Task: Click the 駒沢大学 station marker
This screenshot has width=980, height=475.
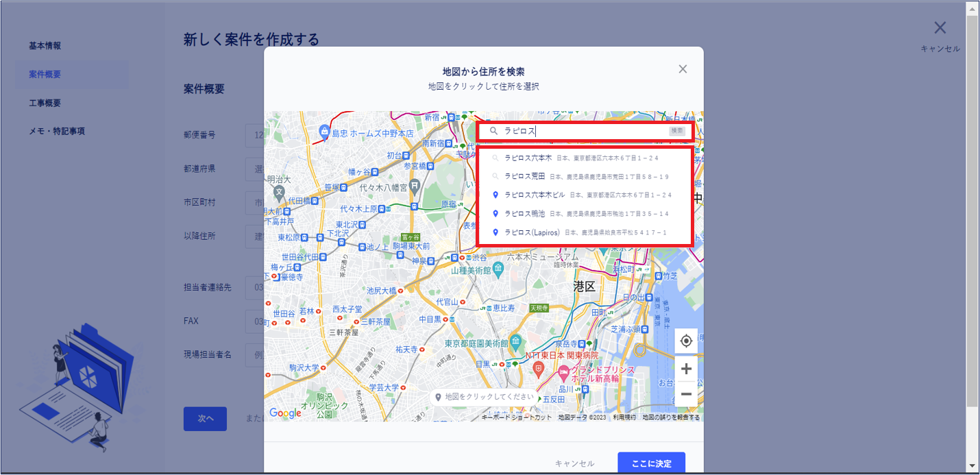Action: (323, 367)
